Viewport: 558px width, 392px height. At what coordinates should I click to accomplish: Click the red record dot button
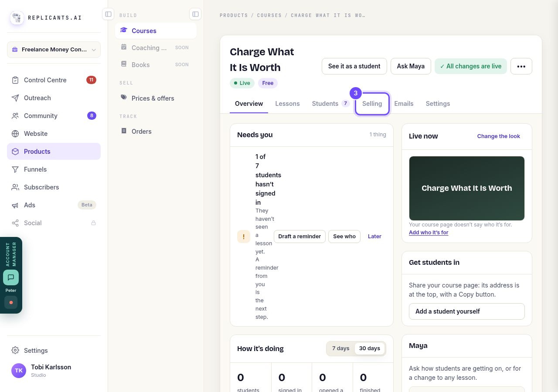pos(11,302)
